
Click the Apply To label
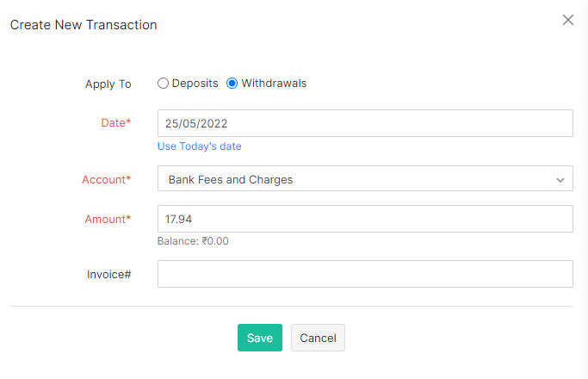(x=108, y=84)
